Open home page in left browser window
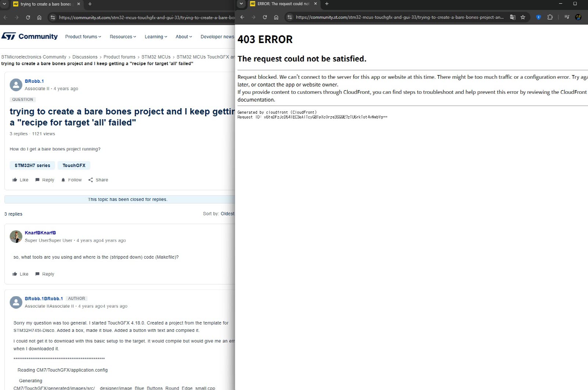The image size is (588, 390). 39,17
